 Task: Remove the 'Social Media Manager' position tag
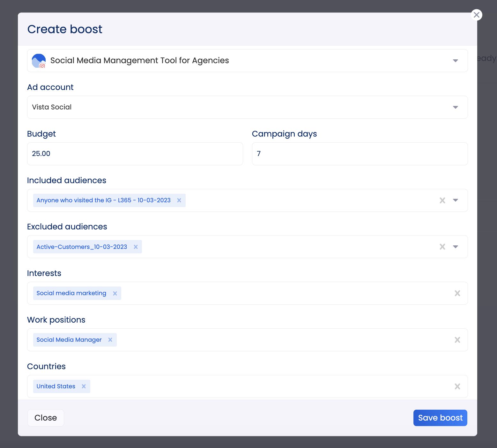click(110, 340)
